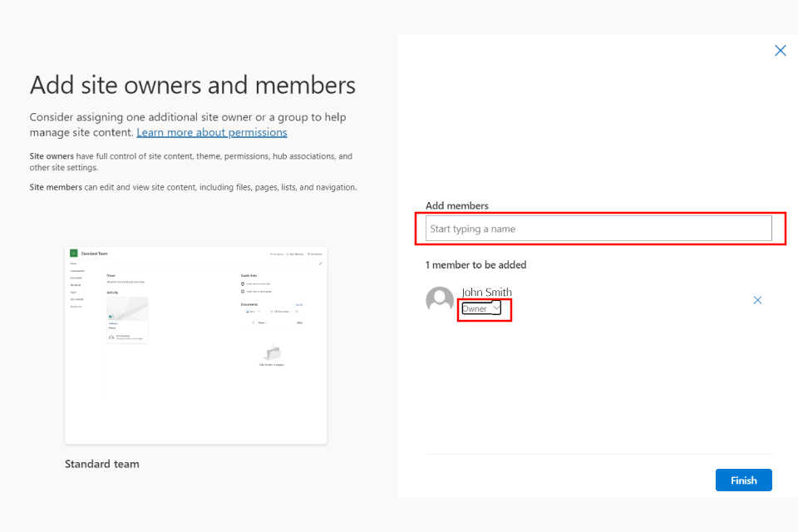
Task: Open Learn more about permissions link
Action: (x=212, y=132)
